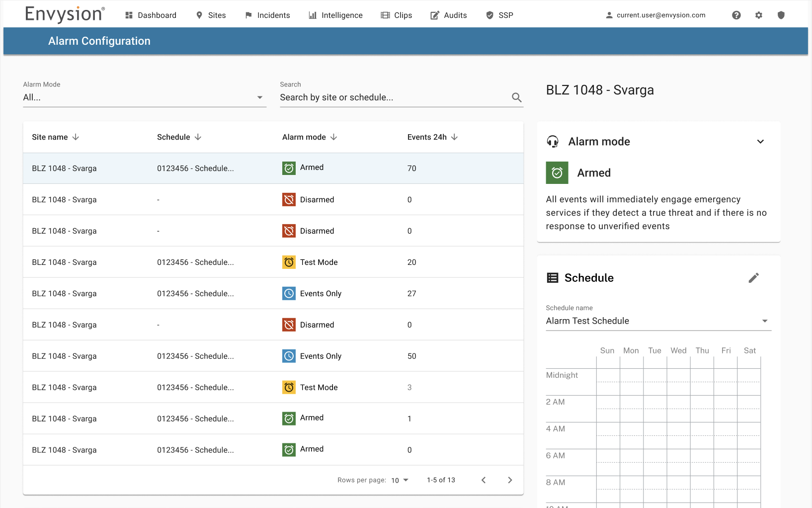
Task: Open Schedule name dropdown Alarm Test Schedule
Action: 658,321
